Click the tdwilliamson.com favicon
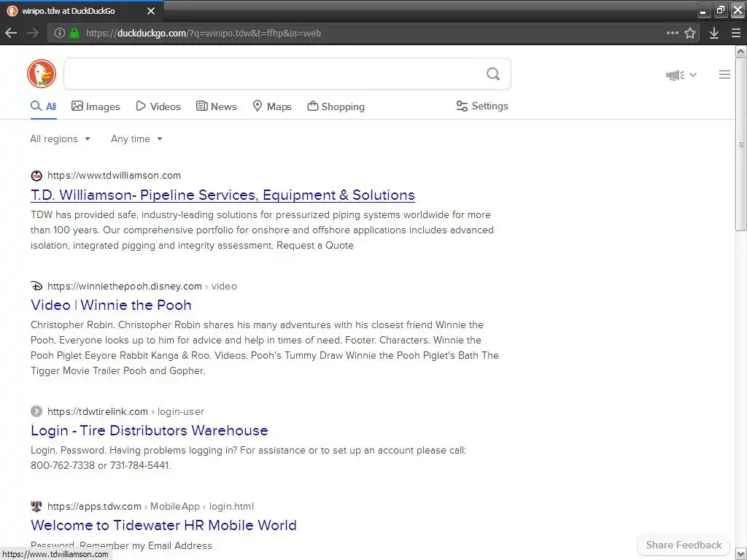 pyautogui.click(x=36, y=176)
